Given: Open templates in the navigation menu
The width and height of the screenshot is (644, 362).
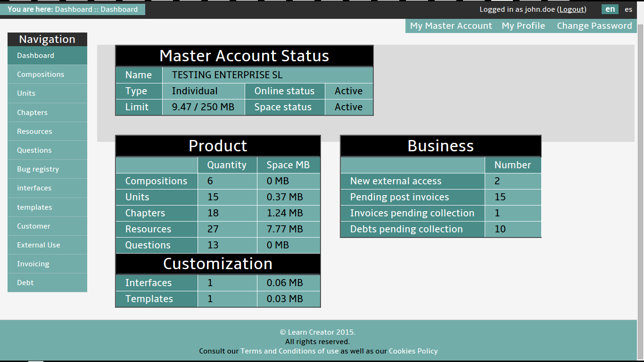Looking at the screenshot, I should (34, 207).
